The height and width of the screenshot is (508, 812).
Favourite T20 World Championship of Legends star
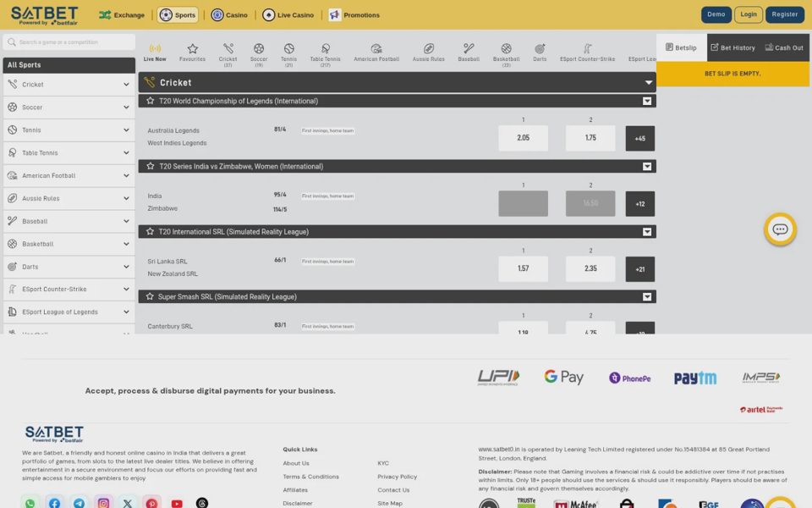click(151, 101)
